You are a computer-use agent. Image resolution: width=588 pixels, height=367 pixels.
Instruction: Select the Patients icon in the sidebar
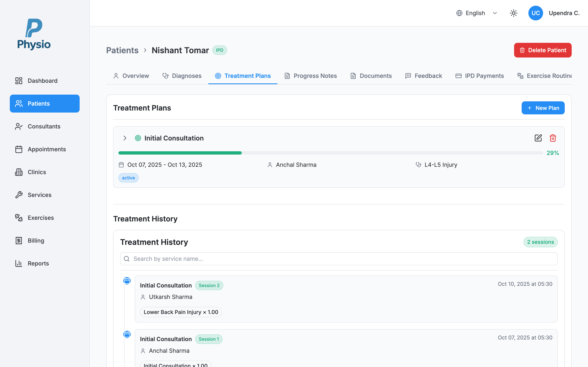tap(18, 103)
